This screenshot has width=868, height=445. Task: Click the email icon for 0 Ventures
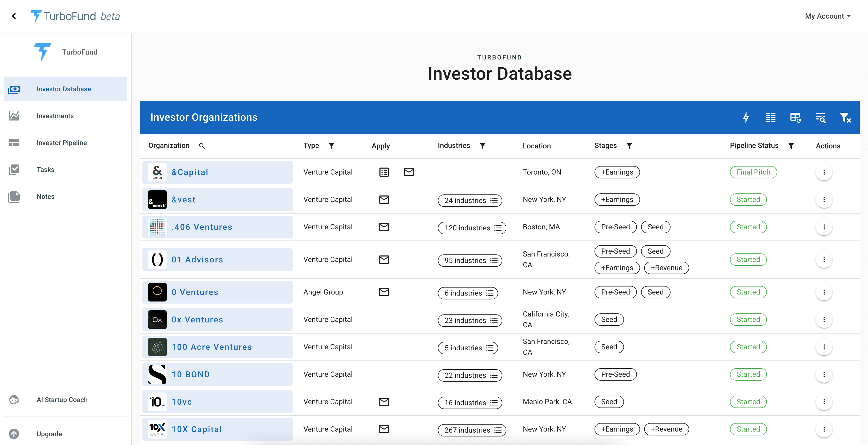pos(384,292)
